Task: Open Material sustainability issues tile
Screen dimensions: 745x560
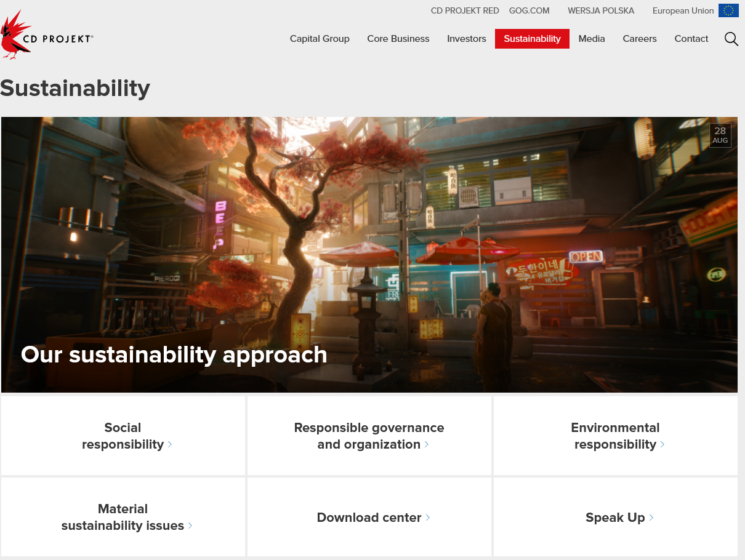Action: [123, 517]
